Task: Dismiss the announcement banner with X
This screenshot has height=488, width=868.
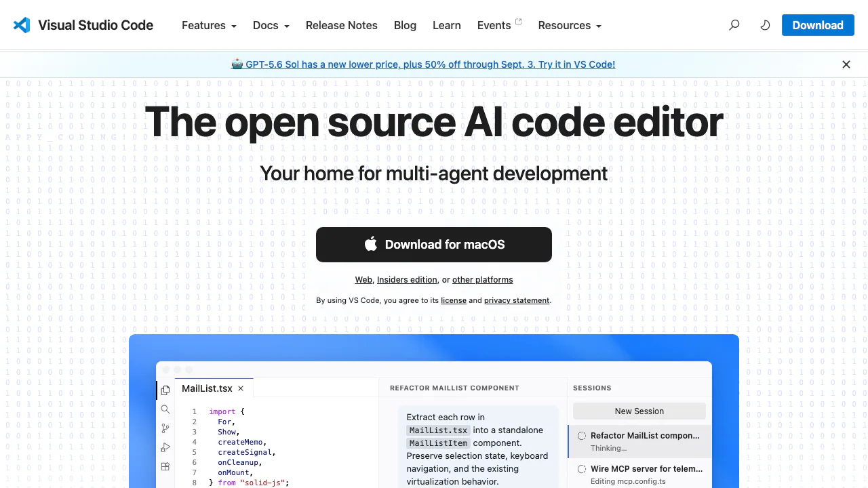Action: [846, 64]
